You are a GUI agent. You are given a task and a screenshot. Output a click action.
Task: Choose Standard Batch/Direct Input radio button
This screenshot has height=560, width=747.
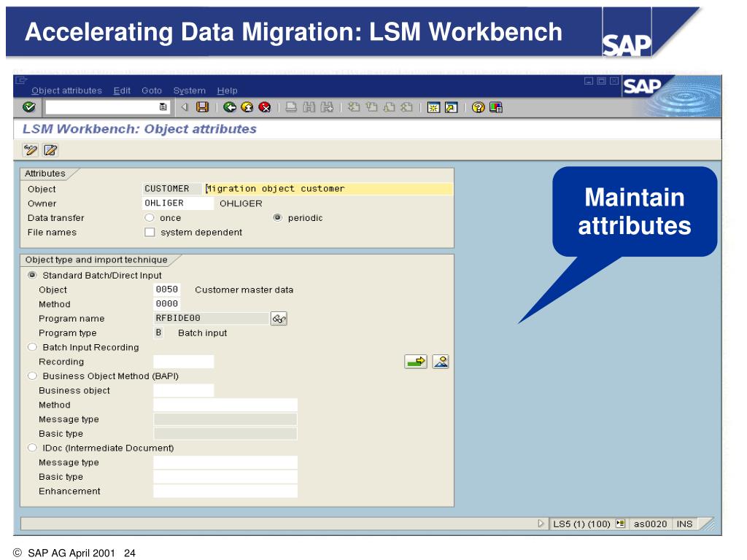pos(32,275)
